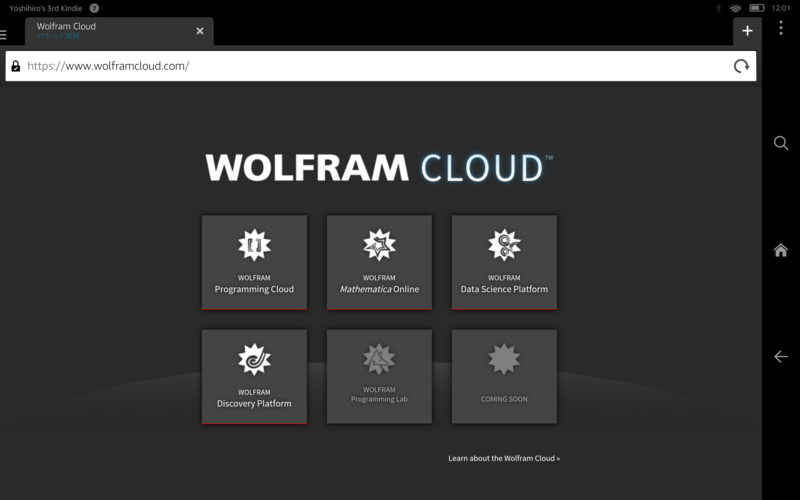Screen dimensions: 800x500
Task: Click the Discovery Platform swirl icon
Action: [254, 359]
